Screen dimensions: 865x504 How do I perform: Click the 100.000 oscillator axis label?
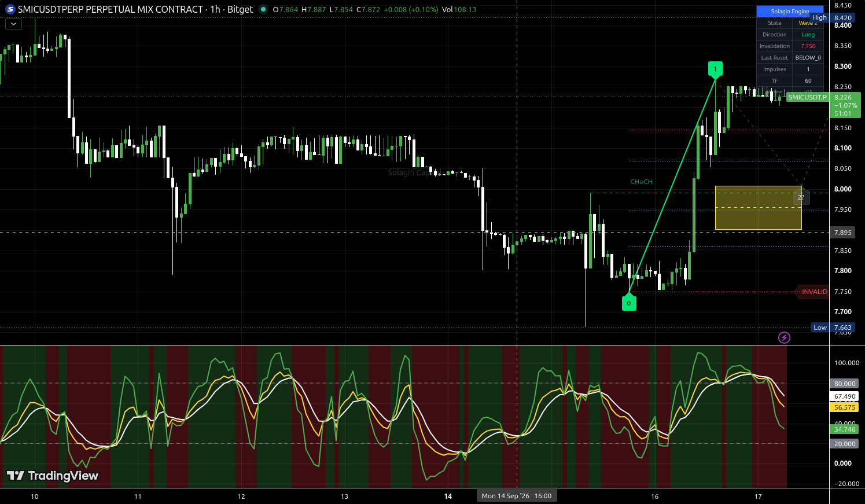point(846,363)
